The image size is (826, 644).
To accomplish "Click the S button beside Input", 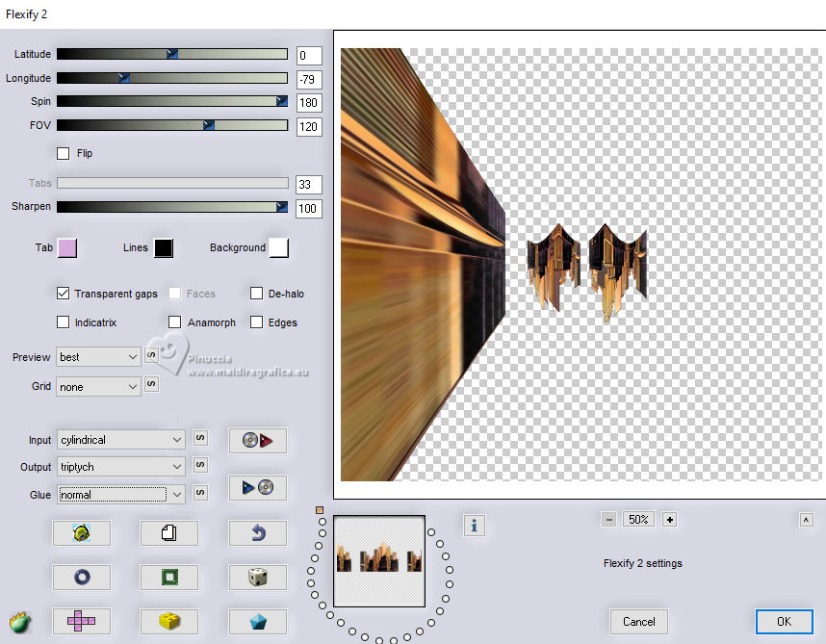I will (x=200, y=438).
